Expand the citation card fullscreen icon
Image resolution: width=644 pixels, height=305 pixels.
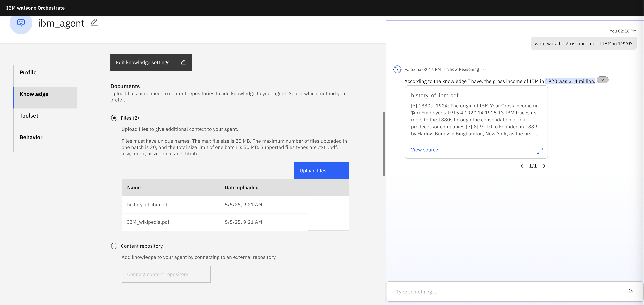coord(540,151)
